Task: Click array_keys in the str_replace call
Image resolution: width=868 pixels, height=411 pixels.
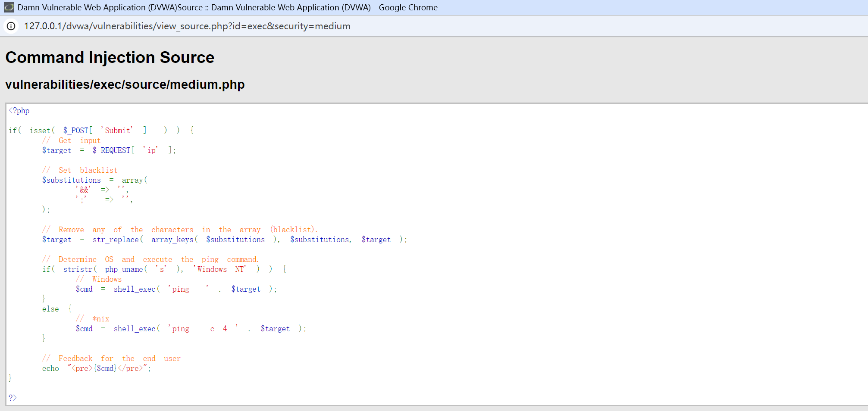Action: [172, 240]
